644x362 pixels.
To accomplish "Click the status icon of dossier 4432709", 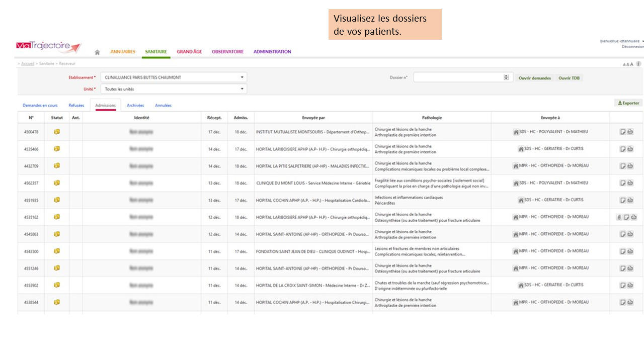I will pyautogui.click(x=57, y=165).
